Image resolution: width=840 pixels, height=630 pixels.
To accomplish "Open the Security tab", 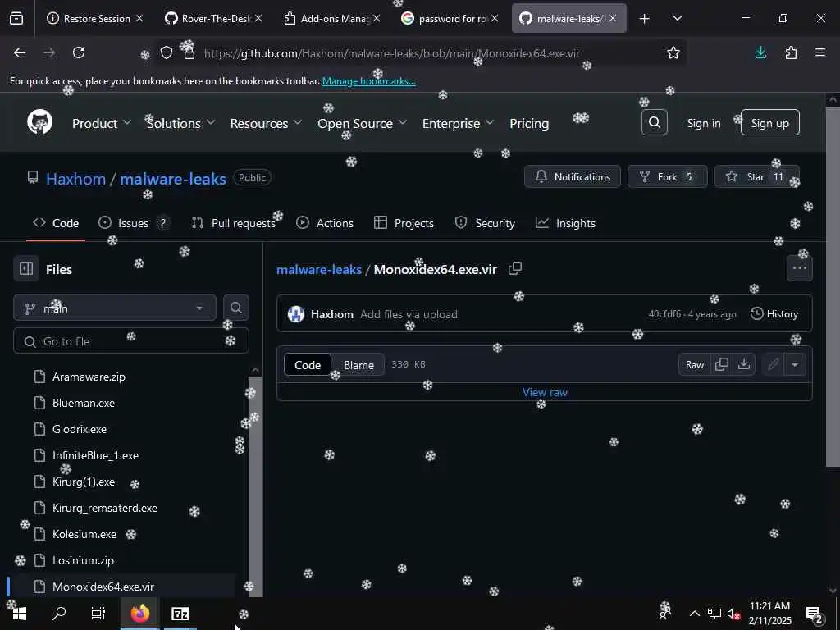I will [485, 223].
